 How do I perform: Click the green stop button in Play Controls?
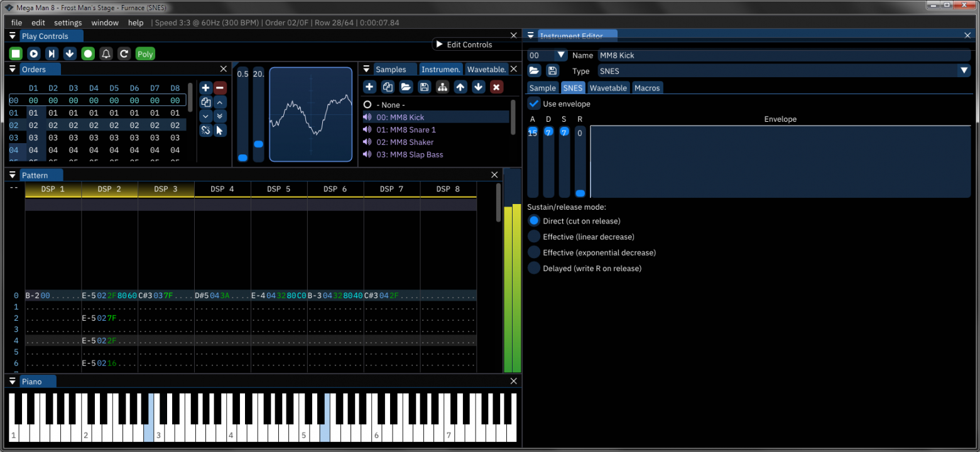coord(16,54)
